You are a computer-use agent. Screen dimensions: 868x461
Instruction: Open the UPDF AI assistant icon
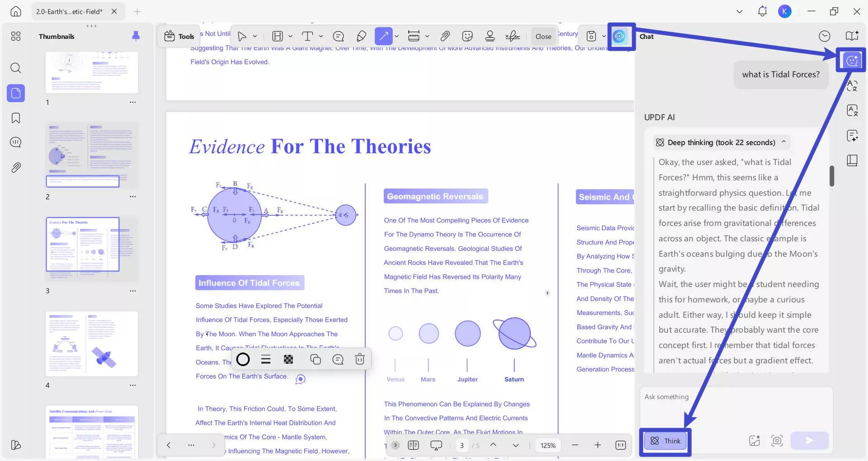click(x=619, y=36)
